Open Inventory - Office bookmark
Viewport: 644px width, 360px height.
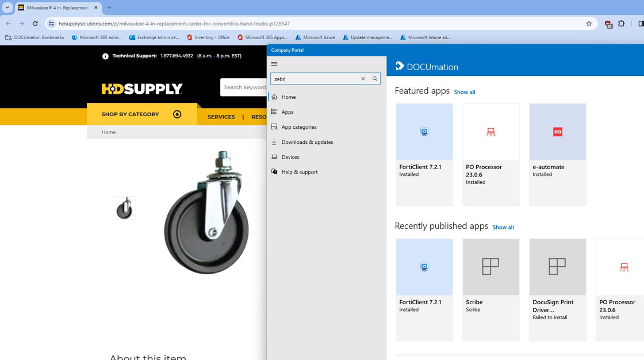pos(208,37)
